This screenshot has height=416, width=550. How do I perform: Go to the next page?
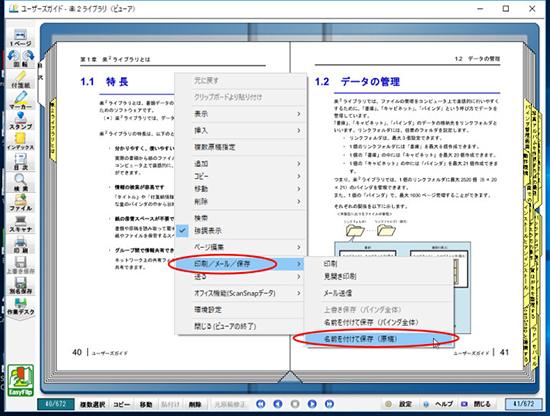pyautogui.click(x=312, y=404)
